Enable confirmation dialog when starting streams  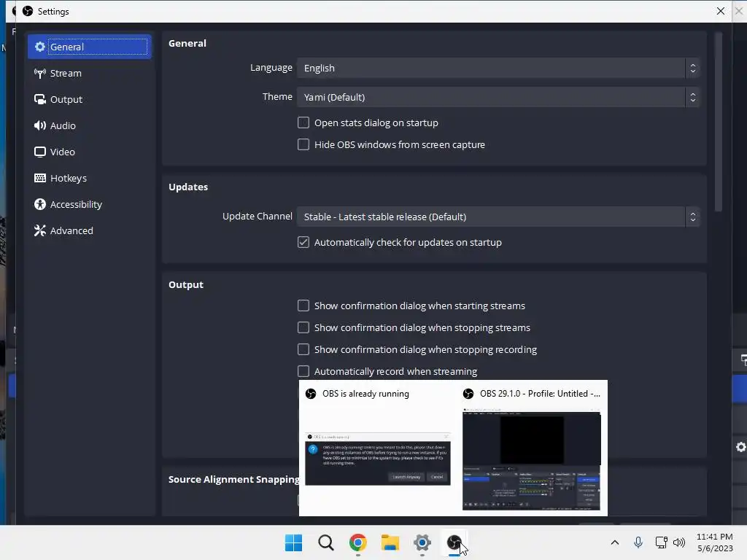click(303, 306)
